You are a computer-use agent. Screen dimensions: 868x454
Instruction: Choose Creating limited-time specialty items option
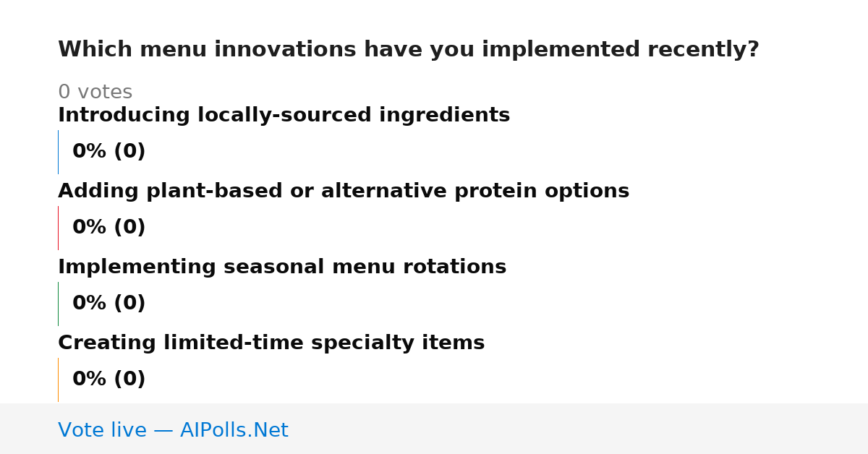271,343
